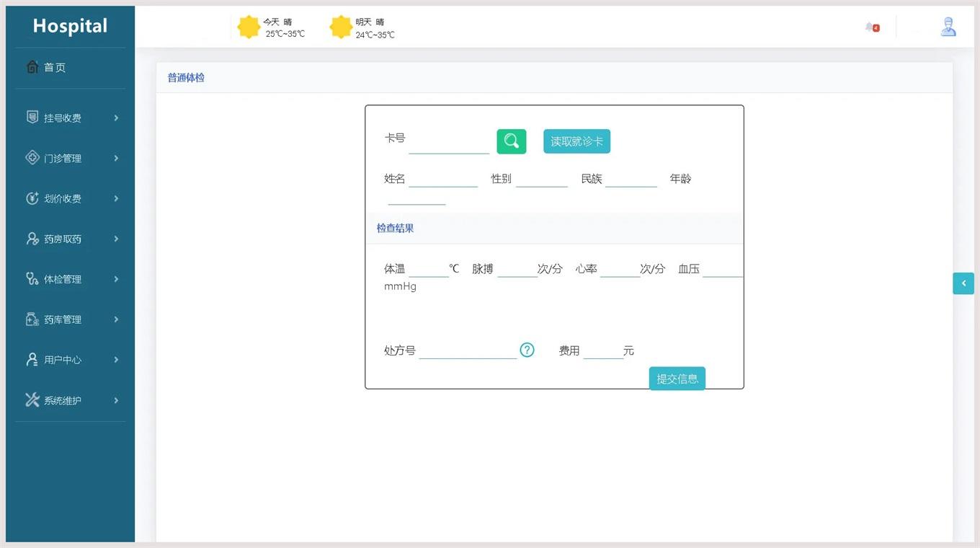The image size is (980, 548).
Task: Expand the 划价收费 submenu arrow
Action: (116, 199)
